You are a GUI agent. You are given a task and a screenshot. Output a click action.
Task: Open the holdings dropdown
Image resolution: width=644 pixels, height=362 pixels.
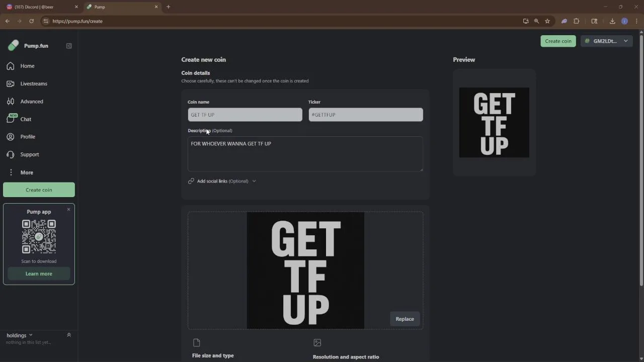tap(20, 335)
